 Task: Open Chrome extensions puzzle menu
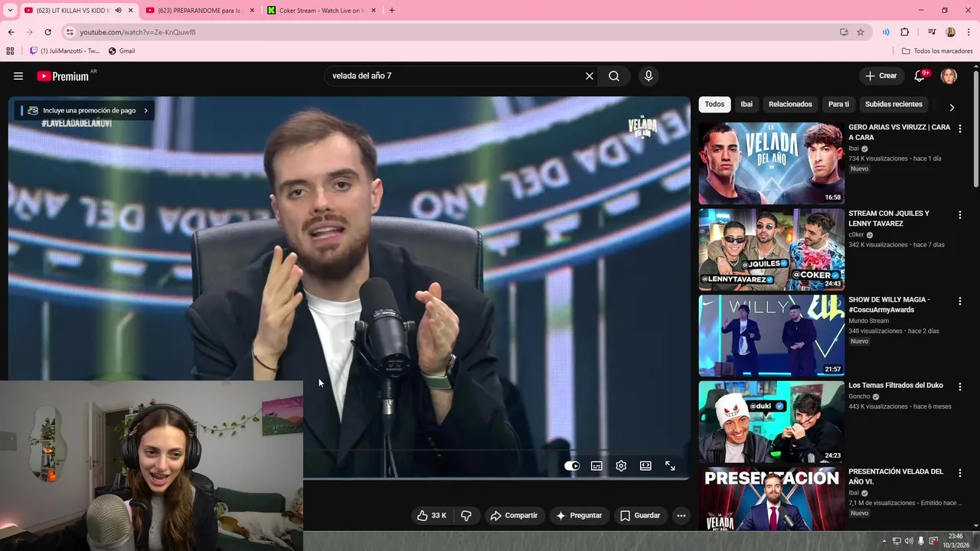pos(905,32)
